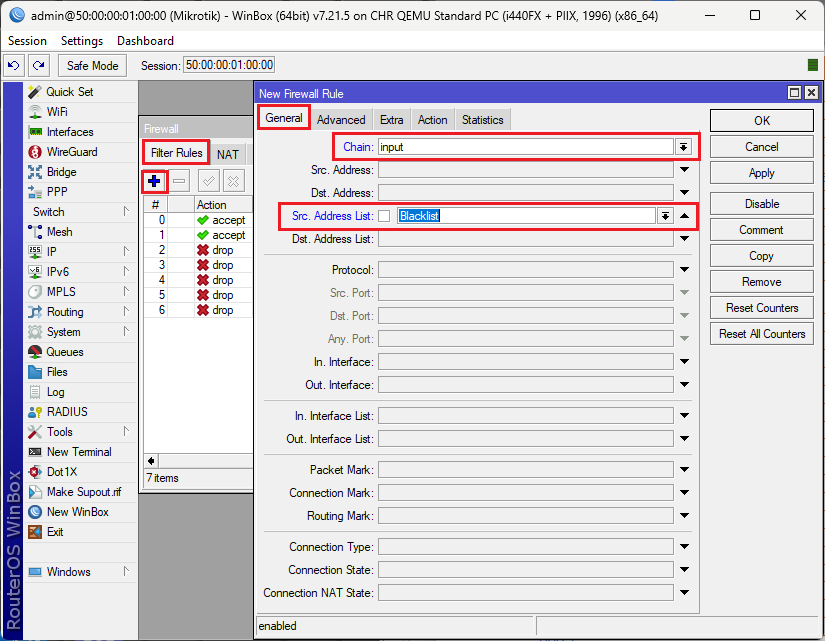Open the IP menu icon
The height and width of the screenshot is (641, 825).
click(35, 252)
